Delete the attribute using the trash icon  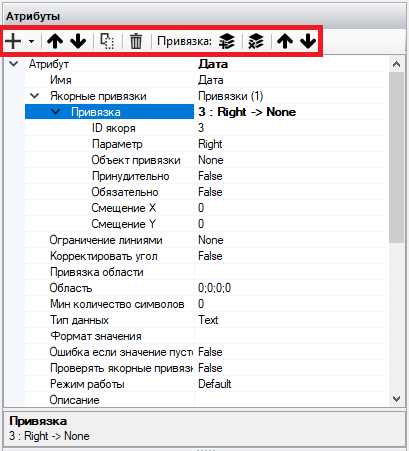click(136, 41)
